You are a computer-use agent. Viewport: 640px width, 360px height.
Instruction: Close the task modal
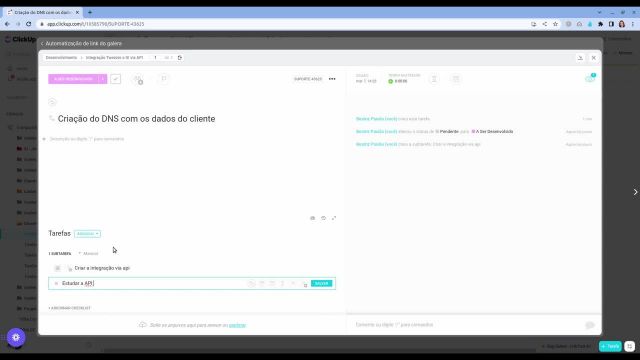click(594, 58)
